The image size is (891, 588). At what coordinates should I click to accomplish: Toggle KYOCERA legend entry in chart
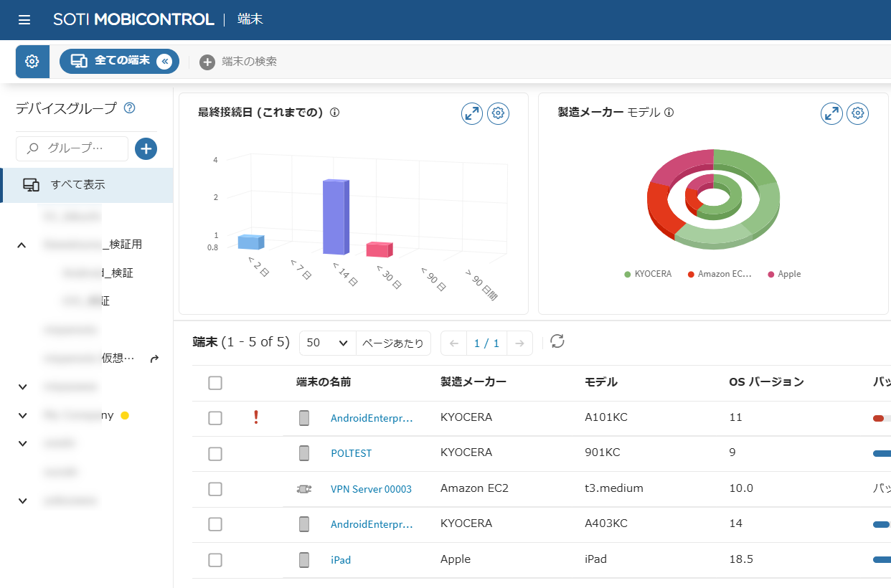(648, 274)
